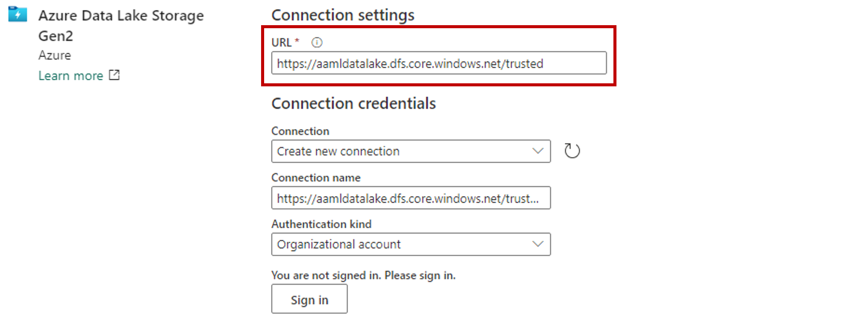Click the Authentication kind label
Viewport: 868px width, 335px height.
321,224
